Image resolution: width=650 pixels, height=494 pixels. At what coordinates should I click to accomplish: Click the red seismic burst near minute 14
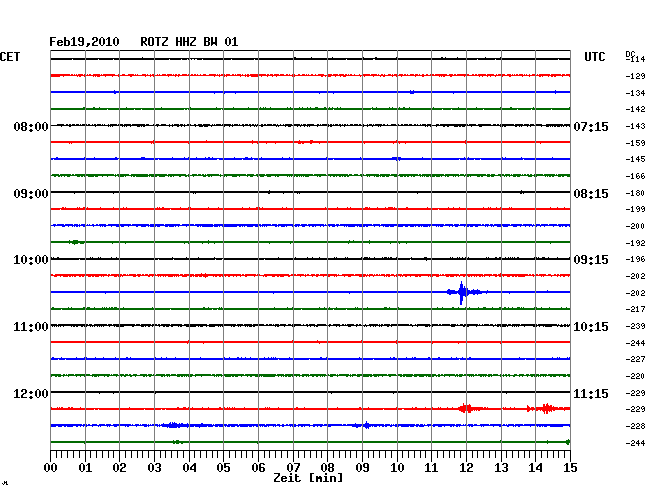[547, 409]
